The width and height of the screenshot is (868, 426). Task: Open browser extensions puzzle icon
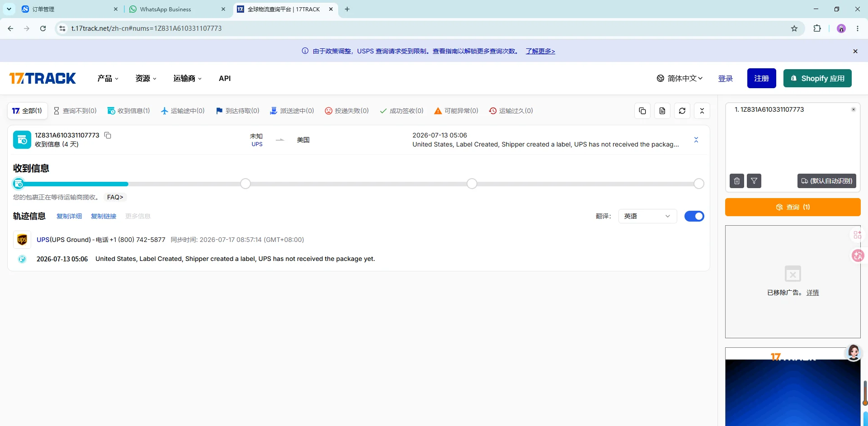817,28
